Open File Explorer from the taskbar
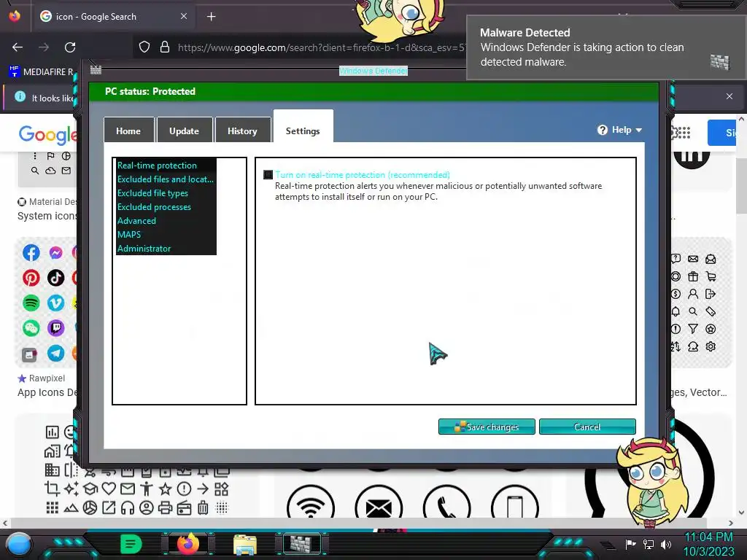747x560 pixels. 245,544
